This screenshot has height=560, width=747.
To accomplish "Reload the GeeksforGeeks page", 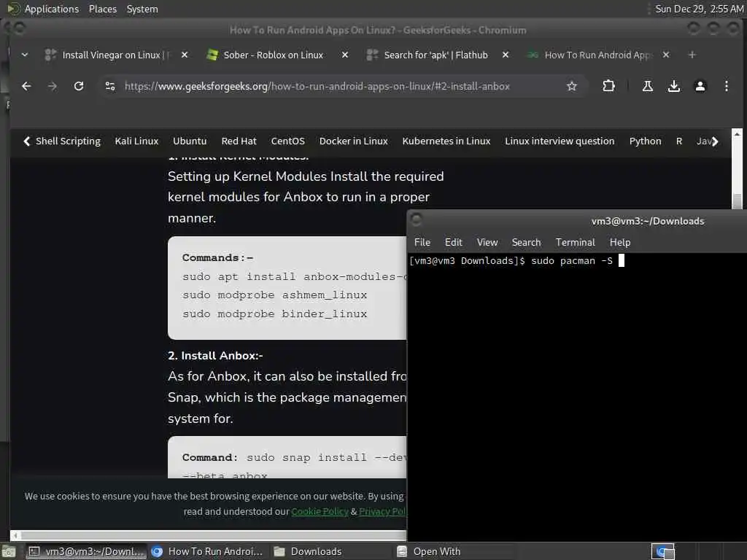I will (79, 86).
